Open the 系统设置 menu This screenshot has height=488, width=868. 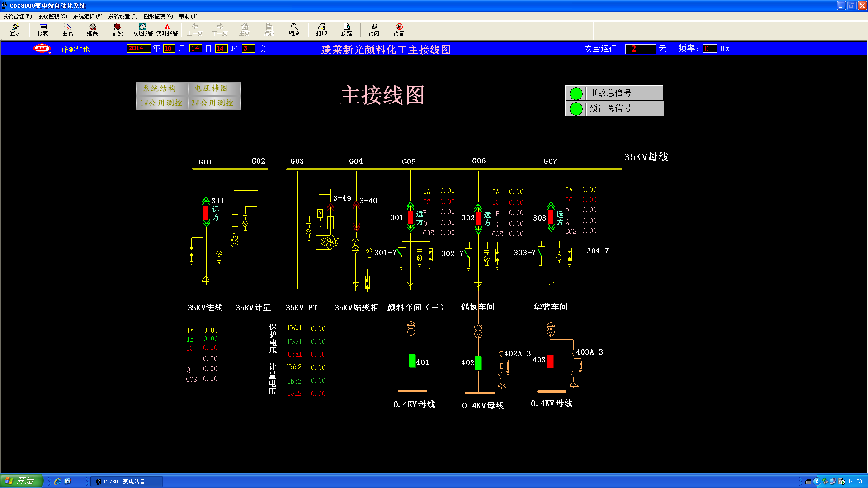tap(123, 16)
